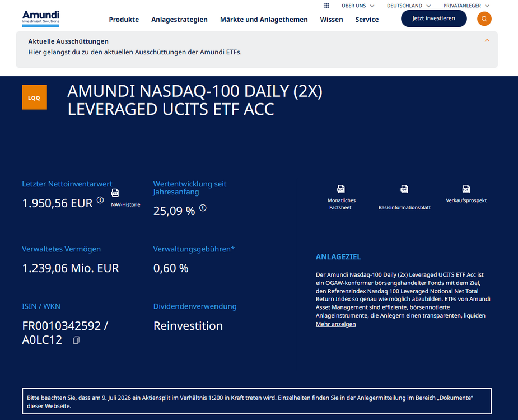Viewport: 518px width, 420px height.
Task: Click the Amundi logo
Action: pos(41,18)
